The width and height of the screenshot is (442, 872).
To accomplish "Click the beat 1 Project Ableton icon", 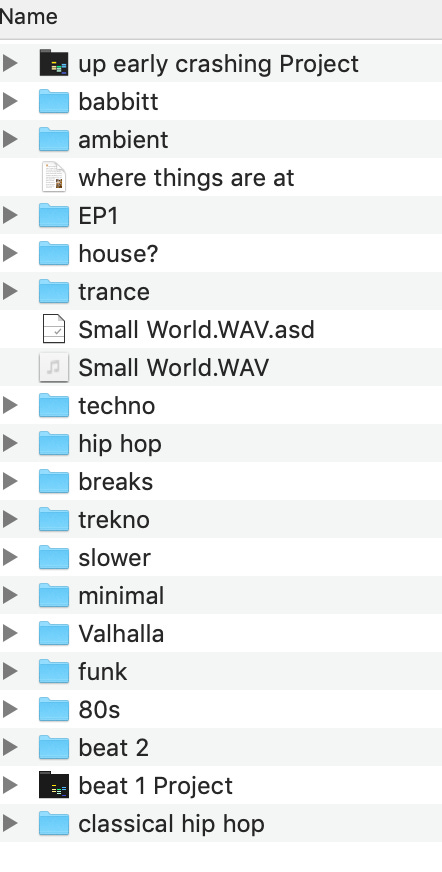I will pos(54,785).
